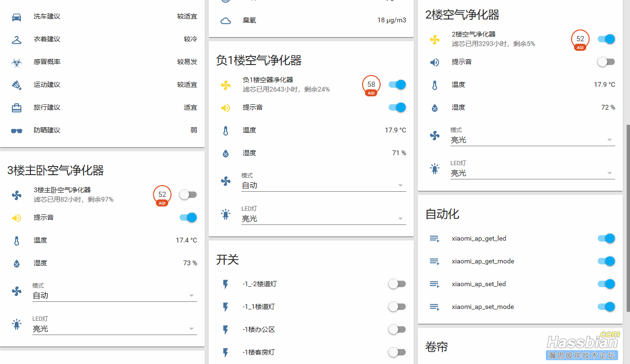Click the 71 % humidity value
This screenshot has height=364, width=630.
pos(399,153)
